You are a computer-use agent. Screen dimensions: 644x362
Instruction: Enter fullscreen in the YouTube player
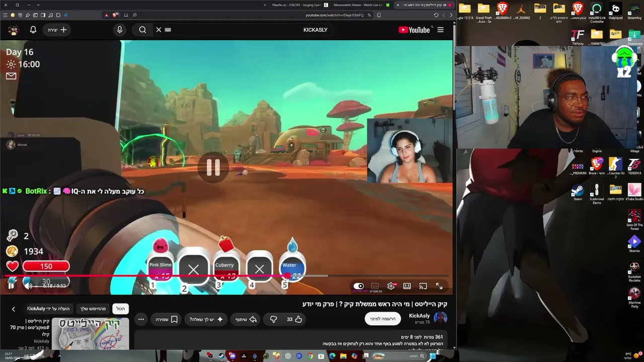point(439,286)
